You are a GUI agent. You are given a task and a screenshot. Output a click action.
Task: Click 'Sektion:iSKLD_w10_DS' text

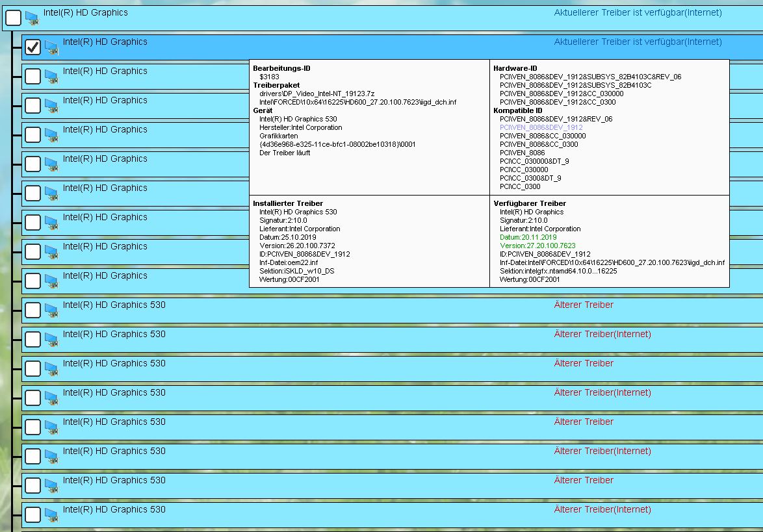click(x=297, y=271)
